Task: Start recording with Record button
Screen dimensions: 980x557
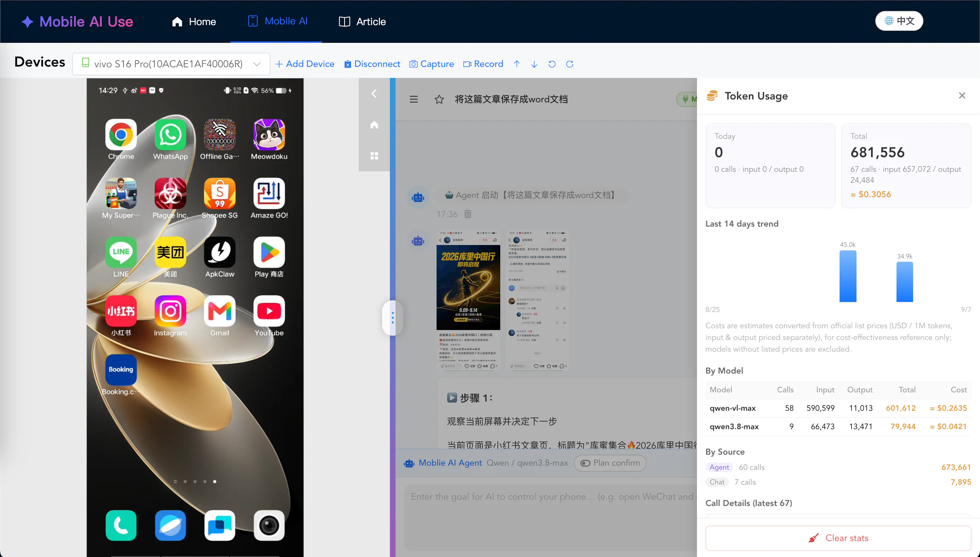Action: point(483,64)
